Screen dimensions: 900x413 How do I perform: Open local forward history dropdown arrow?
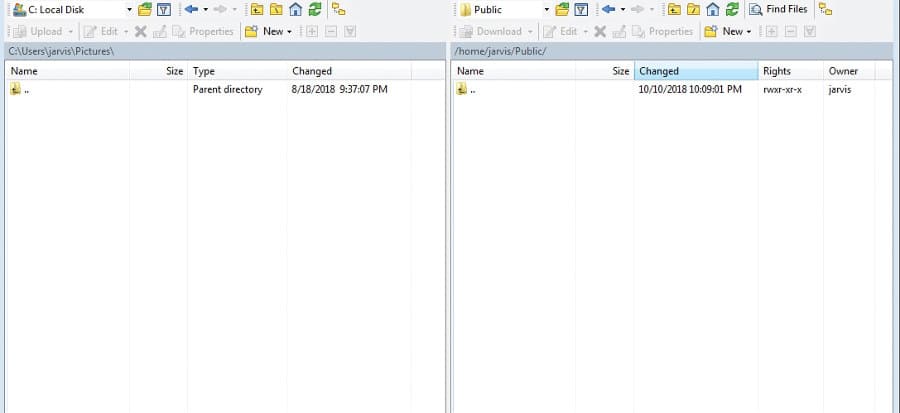pyautogui.click(x=234, y=10)
